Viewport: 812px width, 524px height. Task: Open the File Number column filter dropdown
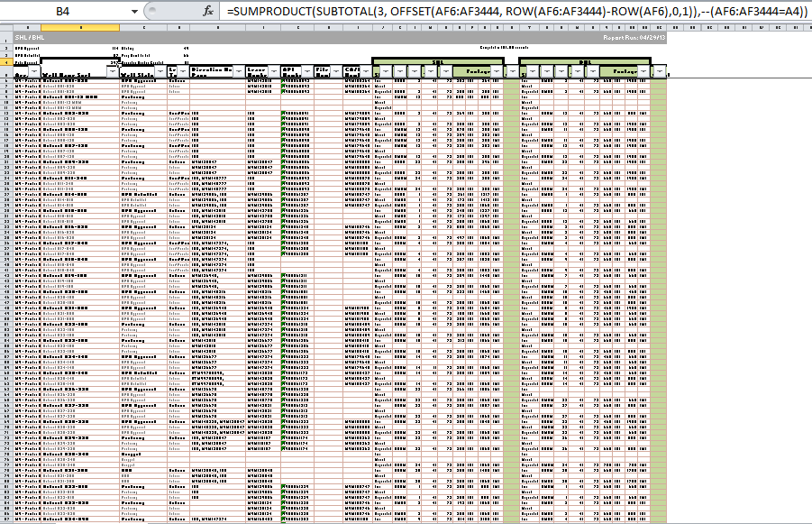point(336,71)
